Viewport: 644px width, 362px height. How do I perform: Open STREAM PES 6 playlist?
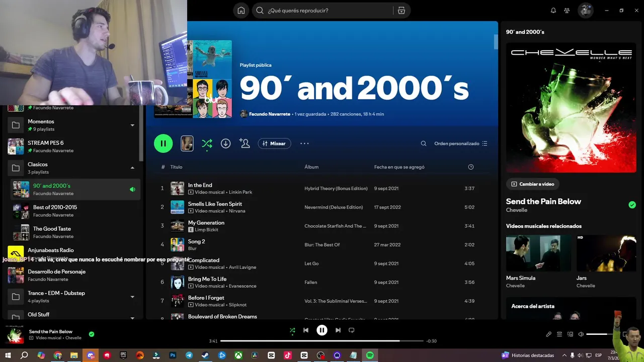coord(73,146)
